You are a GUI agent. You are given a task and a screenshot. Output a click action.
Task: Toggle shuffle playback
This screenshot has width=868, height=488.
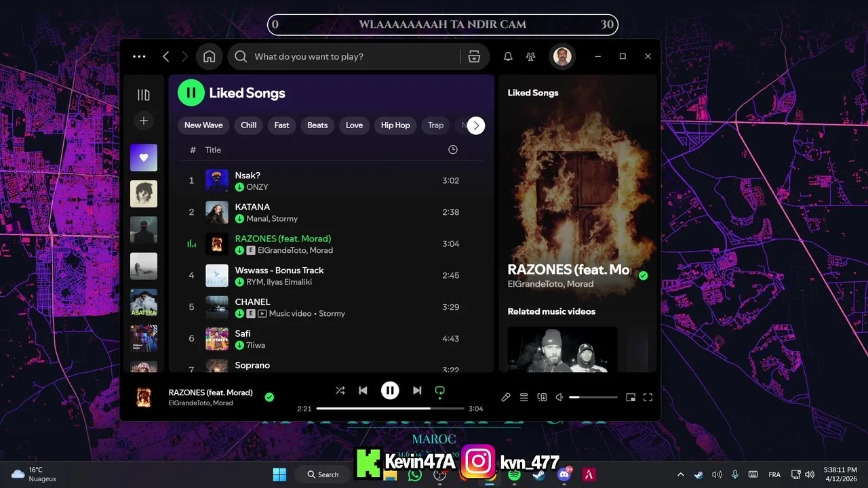[340, 390]
